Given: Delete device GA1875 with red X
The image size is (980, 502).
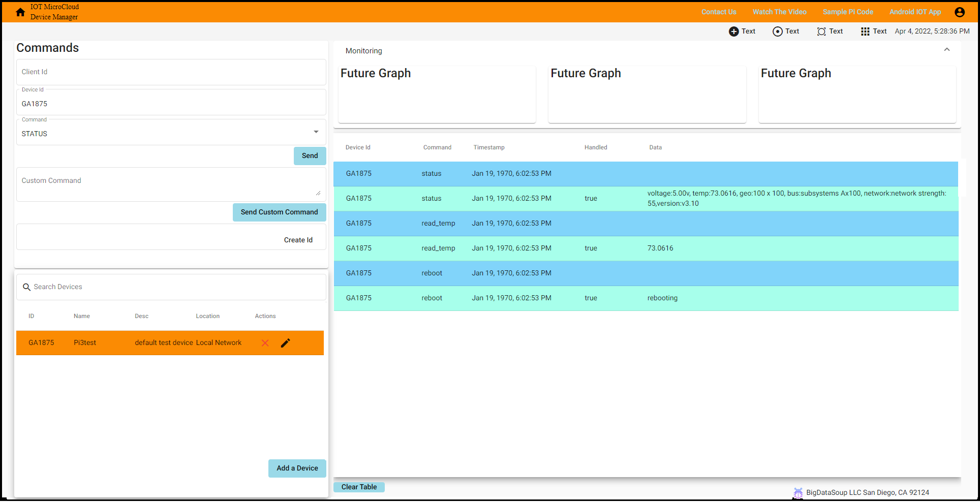Looking at the screenshot, I should (265, 343).
